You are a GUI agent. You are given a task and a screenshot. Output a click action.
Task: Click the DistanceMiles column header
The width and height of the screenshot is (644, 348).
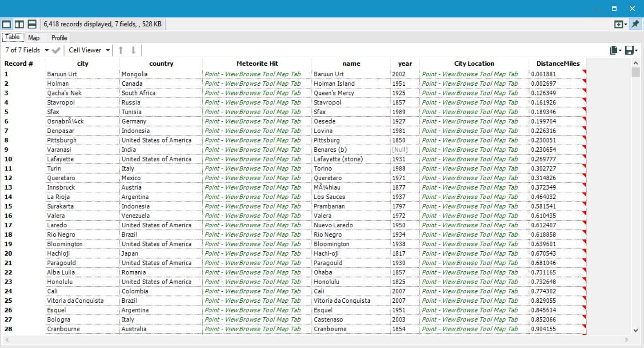[558, 63]
